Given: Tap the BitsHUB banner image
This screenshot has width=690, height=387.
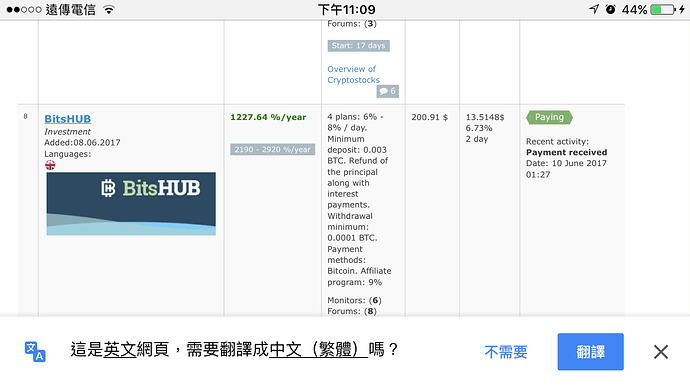Looking at the screenshot, I should (131, 203).
